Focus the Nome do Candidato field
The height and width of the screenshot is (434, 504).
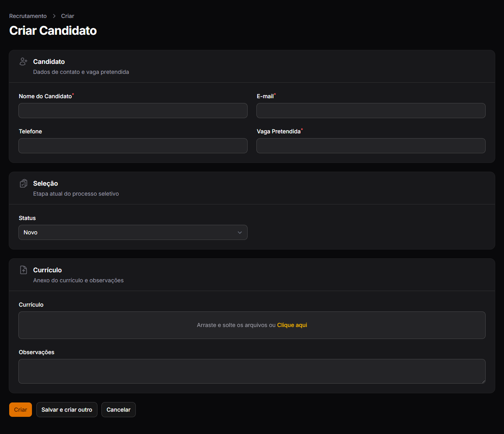(x=133, y=111)
